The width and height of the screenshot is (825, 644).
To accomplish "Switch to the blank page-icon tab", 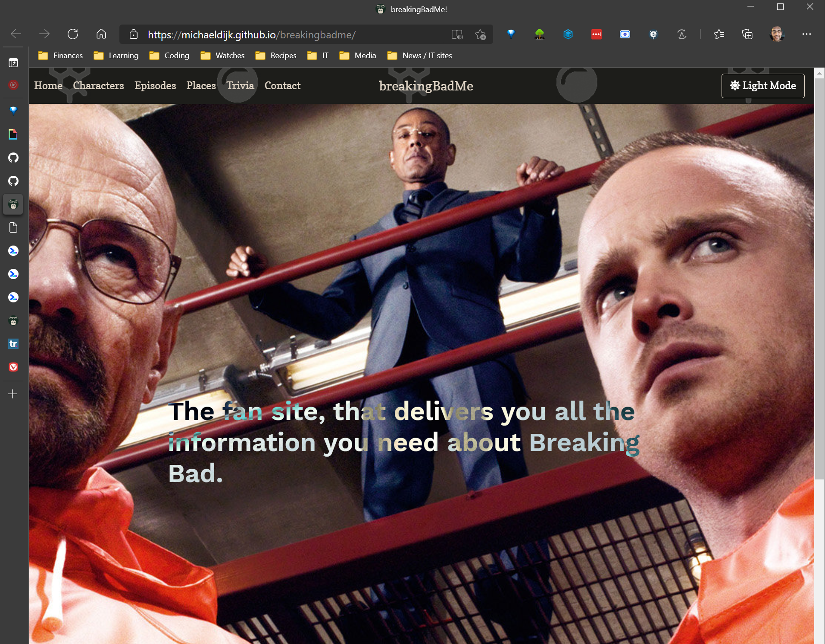I will point(13,227).
